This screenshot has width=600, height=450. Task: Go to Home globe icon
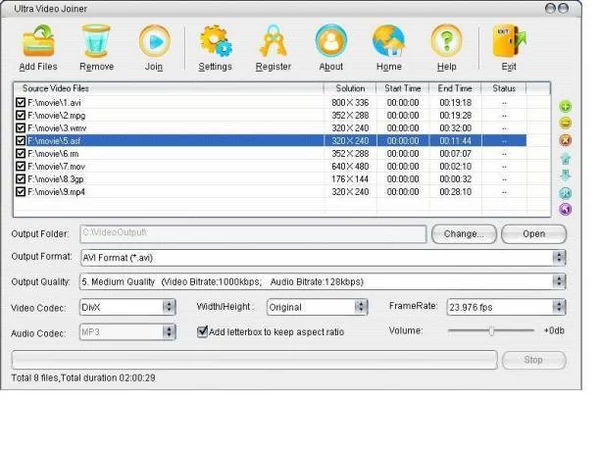pos(389,41)
